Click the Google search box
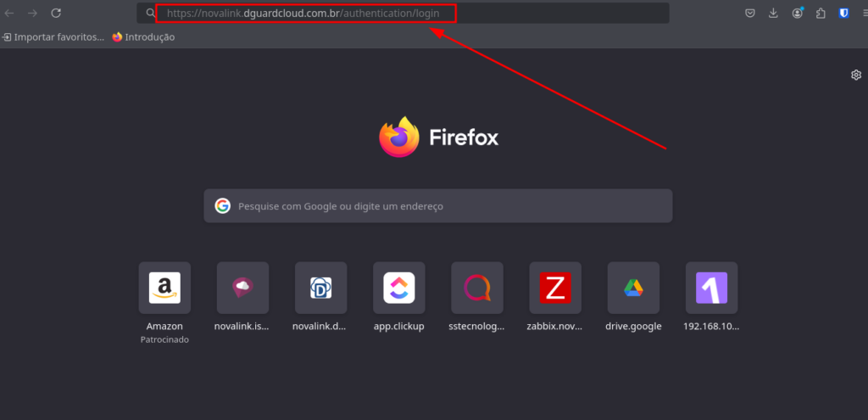This screenshot has height=420, width=868. coord(438,206)
